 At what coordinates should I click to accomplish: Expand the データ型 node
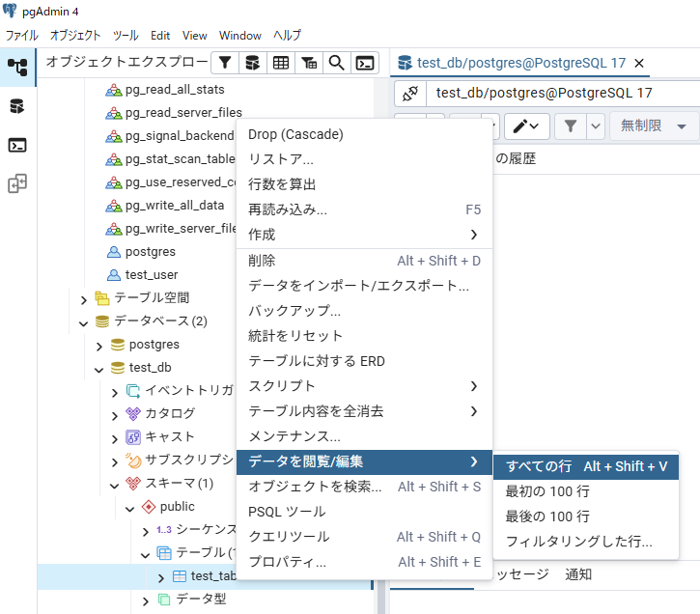coord(145,601)
